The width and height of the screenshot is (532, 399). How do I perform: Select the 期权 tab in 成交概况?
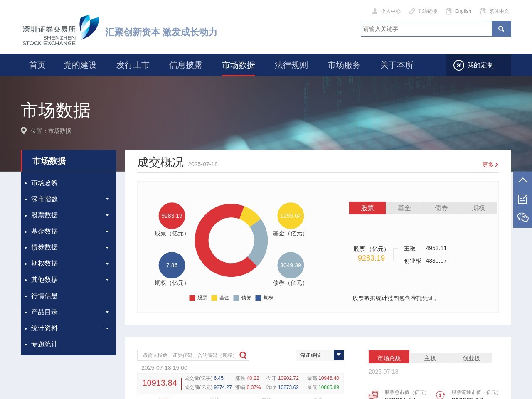(478, 208)
